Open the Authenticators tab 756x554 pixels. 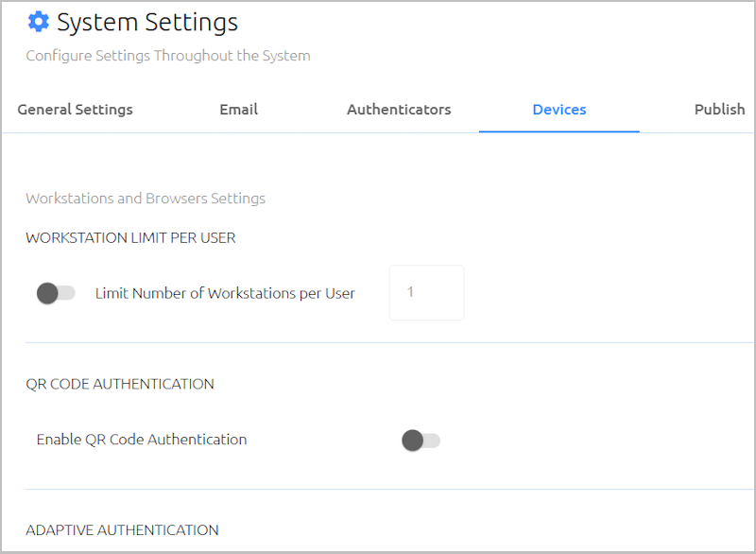pyautogui.click(x=399, y=110)
